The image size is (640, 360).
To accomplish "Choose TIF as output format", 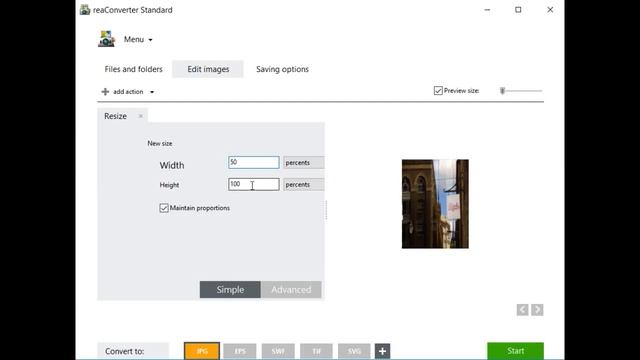I will pos(316,351).
